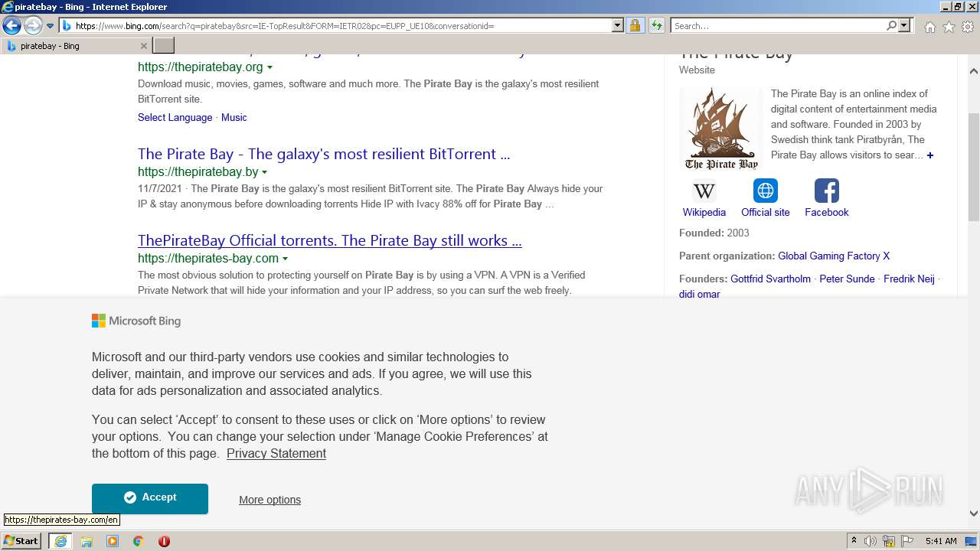Open Global Gaming Factory X link

(x=834, y=256)
